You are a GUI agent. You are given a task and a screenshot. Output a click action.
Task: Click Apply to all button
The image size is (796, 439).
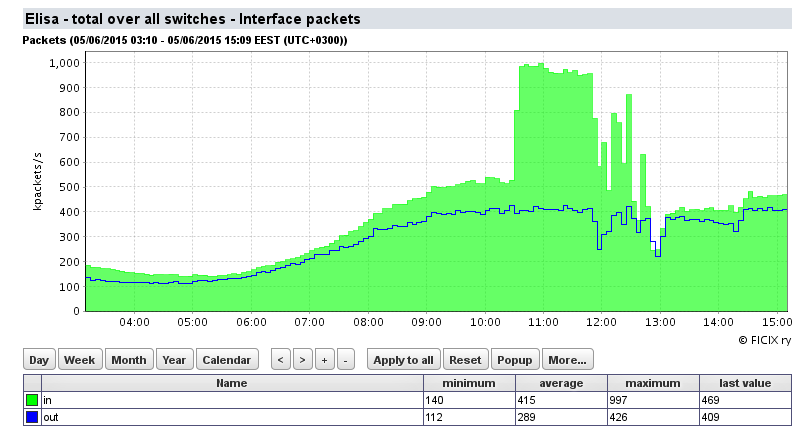click(x=404, y=360)
